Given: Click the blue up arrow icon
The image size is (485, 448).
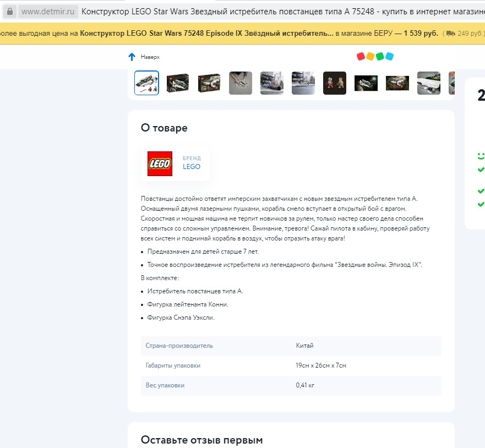Looking at the screenshot, I should point(132,57).
